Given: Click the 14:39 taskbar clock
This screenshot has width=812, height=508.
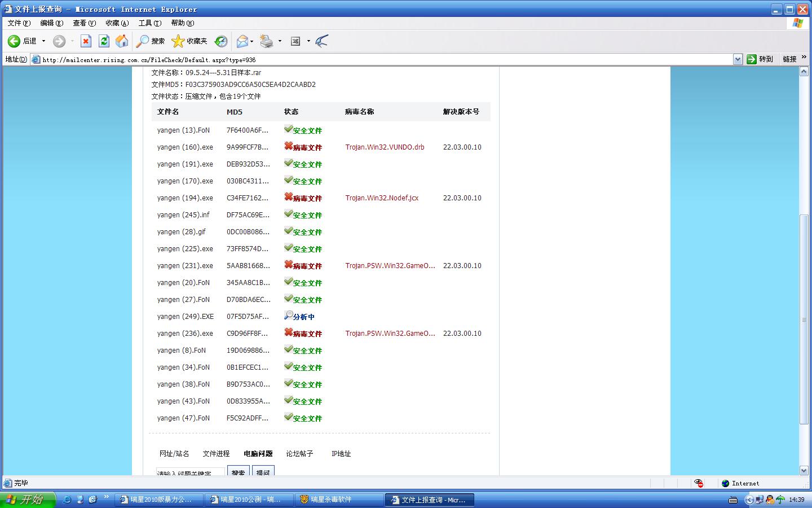Looking at the screenshot, I should [797, 500].
